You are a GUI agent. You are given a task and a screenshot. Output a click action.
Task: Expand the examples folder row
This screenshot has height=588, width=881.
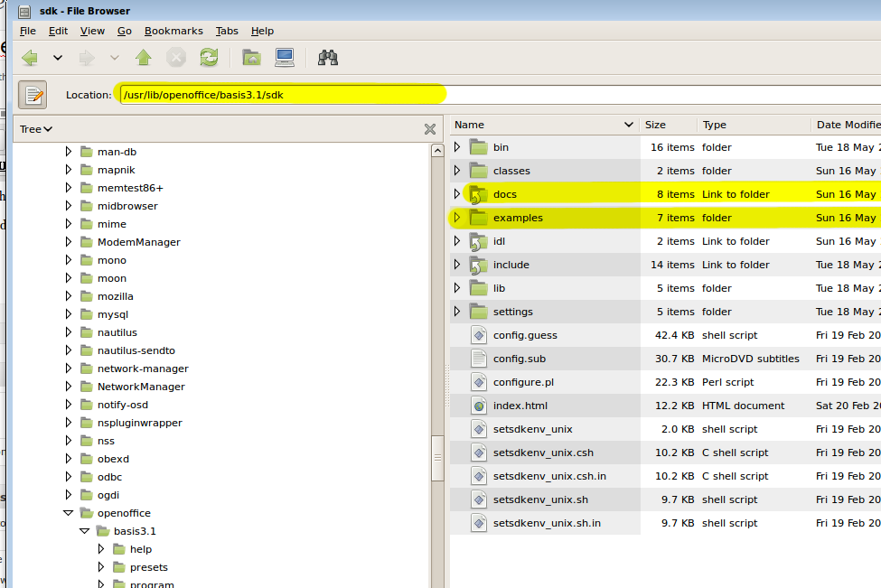[x=457, y=218]
